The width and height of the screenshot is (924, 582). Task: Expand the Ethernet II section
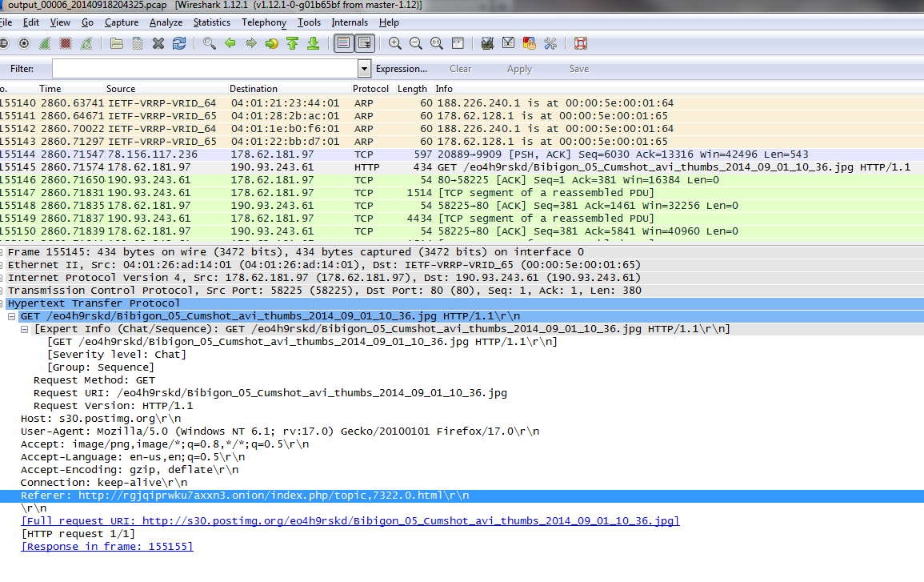click(x=1, y=265)
